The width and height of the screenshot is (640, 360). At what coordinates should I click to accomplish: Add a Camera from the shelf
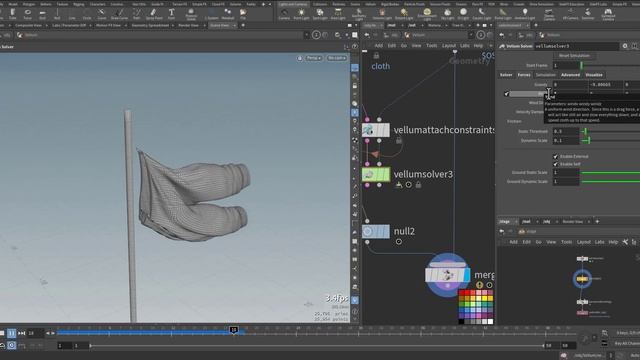click(284, 14)
